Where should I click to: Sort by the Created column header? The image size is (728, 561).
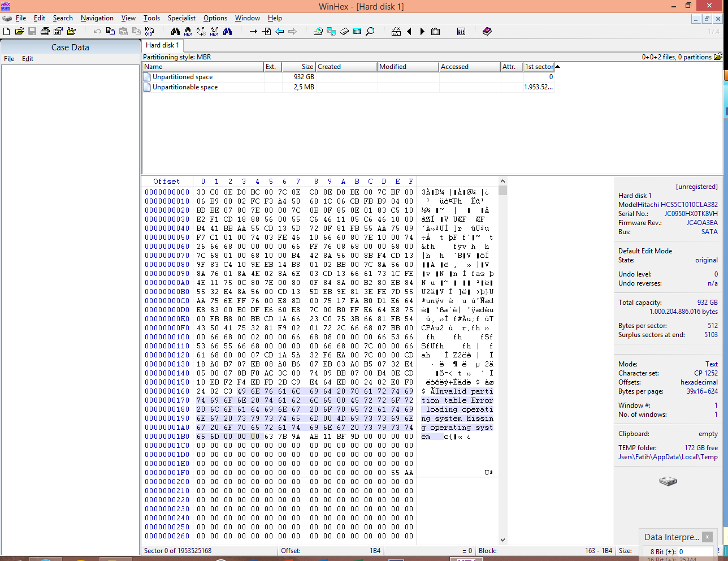[346, 67]
